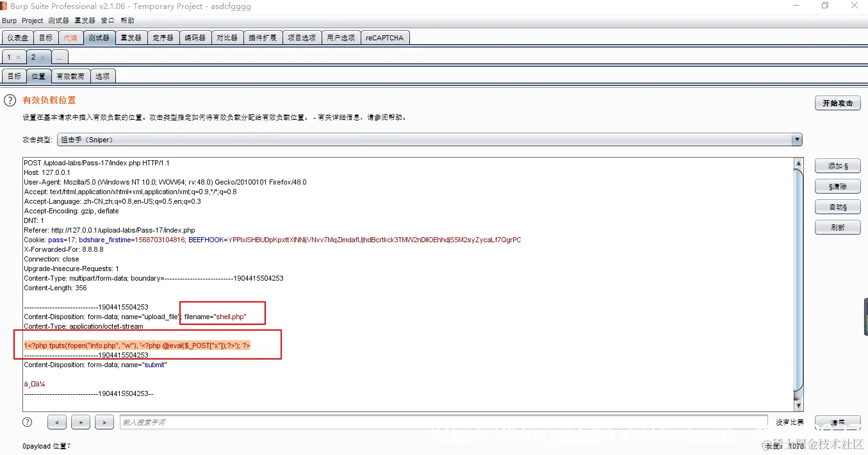Go to next search match button
This screenshot has width=868, height=455.
pos(104,422)
